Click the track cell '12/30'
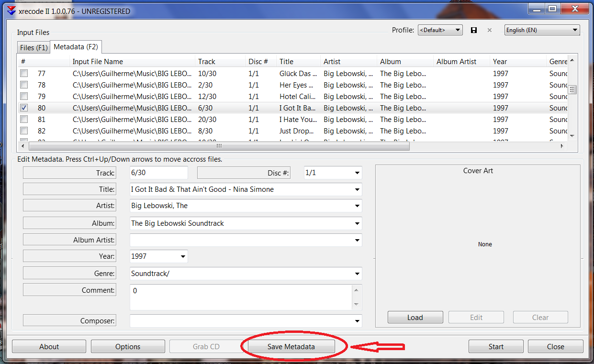 coord(207,97)
